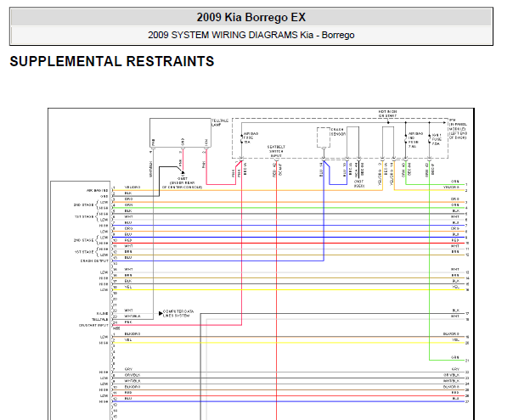Click the 'Computer Data Lines System' reference text
The height and width of the screenshot is (420, 513).
click(178, 313)
